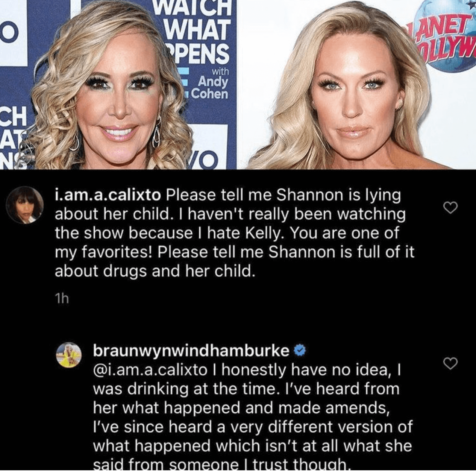Tap the right photo with straight blonde hair

[357, 85]
